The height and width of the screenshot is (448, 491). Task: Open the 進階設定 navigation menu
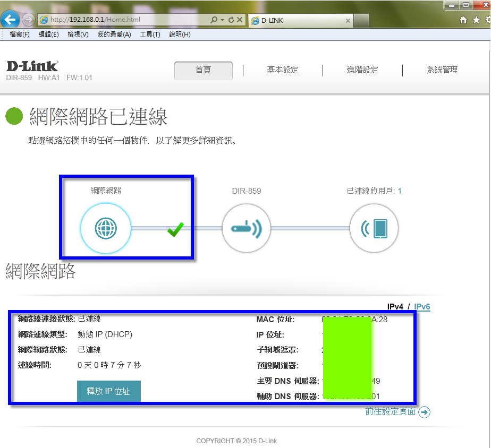click(x=362, y=70)
